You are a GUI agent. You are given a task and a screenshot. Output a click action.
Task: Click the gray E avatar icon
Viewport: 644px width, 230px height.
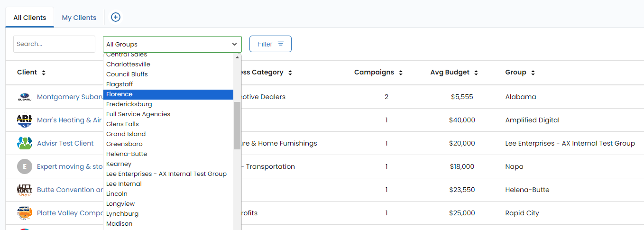(24, 166)
